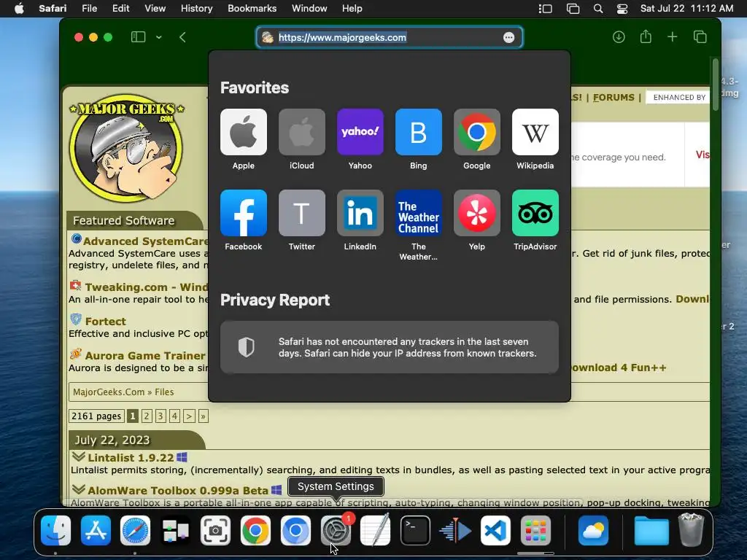Screen dimensions: 747x560
Task: Click the menu bar date and time
Action: coord(686,9)
